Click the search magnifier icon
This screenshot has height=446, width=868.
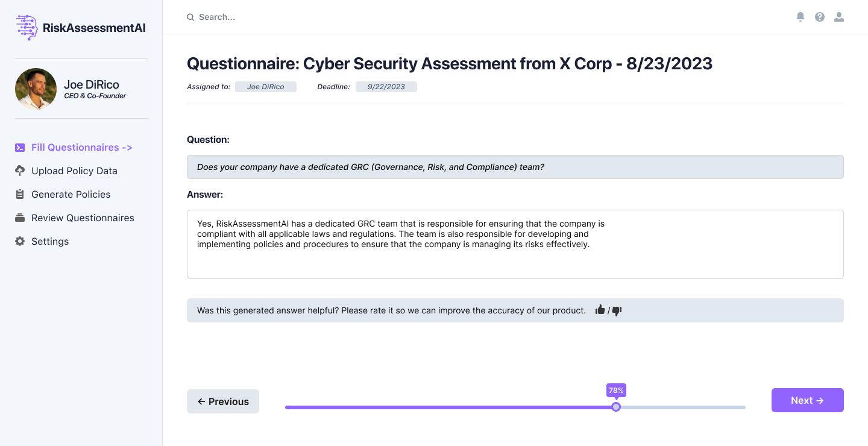point(190,17)
